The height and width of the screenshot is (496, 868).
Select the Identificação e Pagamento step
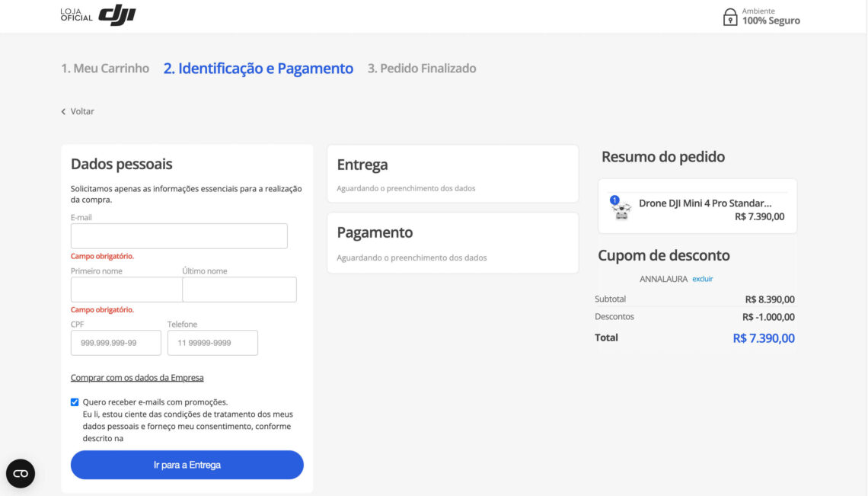[x=258, y=69]
